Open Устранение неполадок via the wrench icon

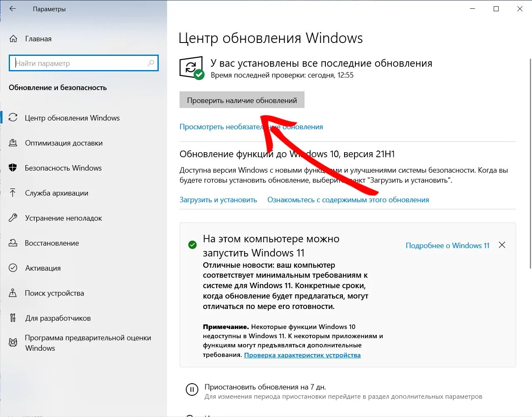[13, 218]
